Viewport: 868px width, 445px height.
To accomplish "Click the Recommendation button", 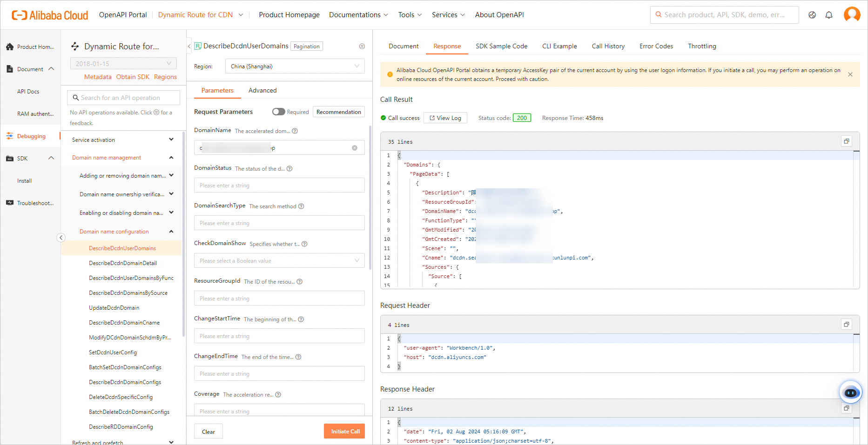I will [339, 112].
